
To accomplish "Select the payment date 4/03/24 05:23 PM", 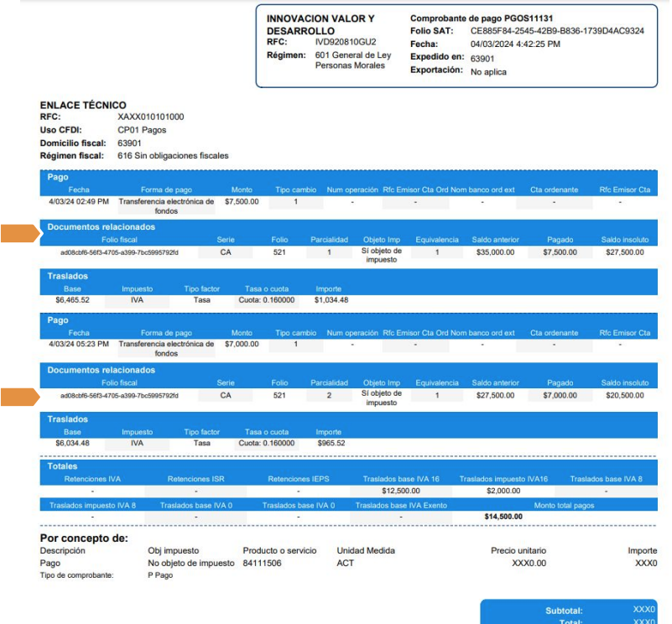I will tap(79, 345).
